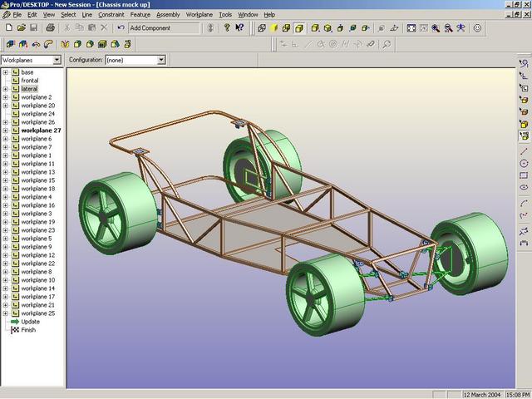
Task: Expand the workplane 19 node
Action: pos(5,222)
